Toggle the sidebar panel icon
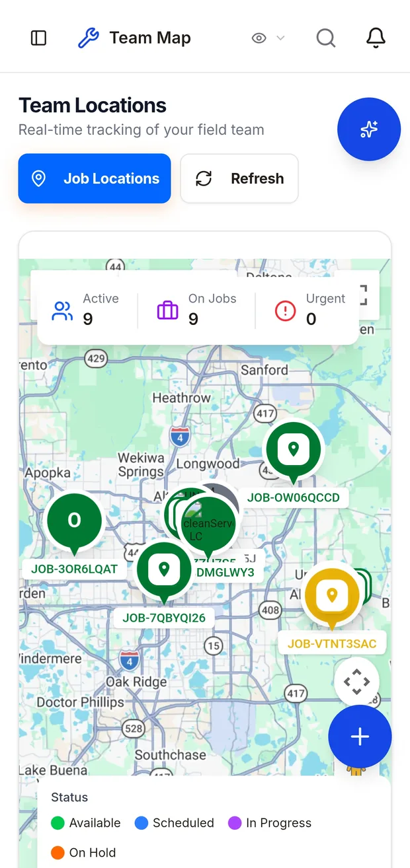Image resolution: width=410 pixels, height=868 pixels. point(39,38)
